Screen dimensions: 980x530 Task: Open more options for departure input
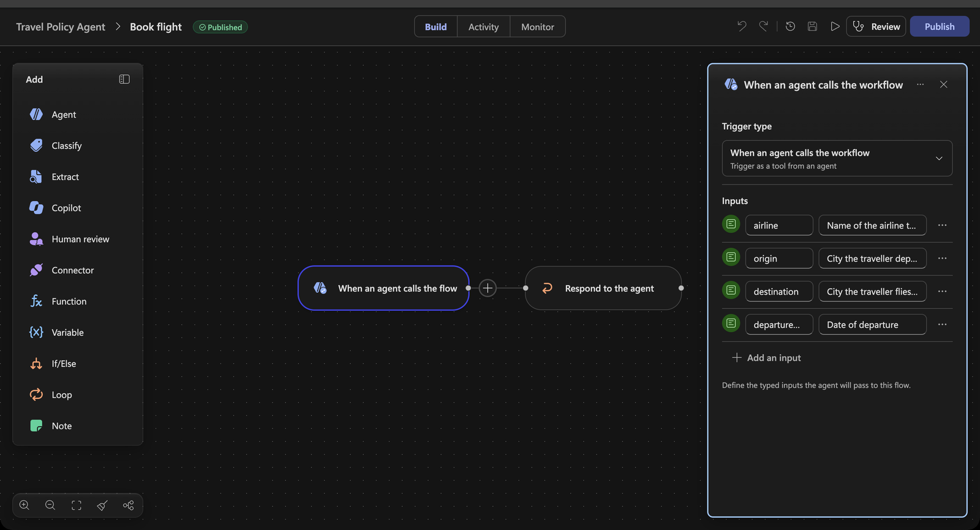[942, 325]
